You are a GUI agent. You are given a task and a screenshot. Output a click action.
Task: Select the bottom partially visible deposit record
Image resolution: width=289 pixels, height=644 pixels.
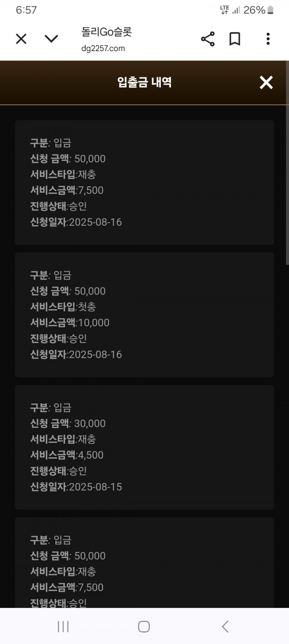point(144,563)
